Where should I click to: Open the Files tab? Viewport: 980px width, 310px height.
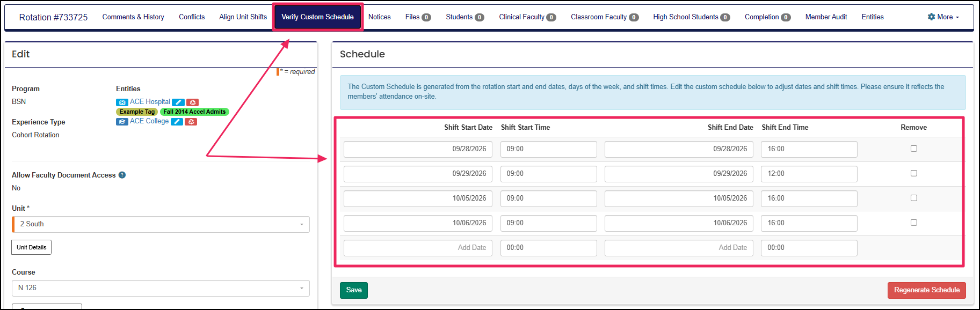(418, 17)
